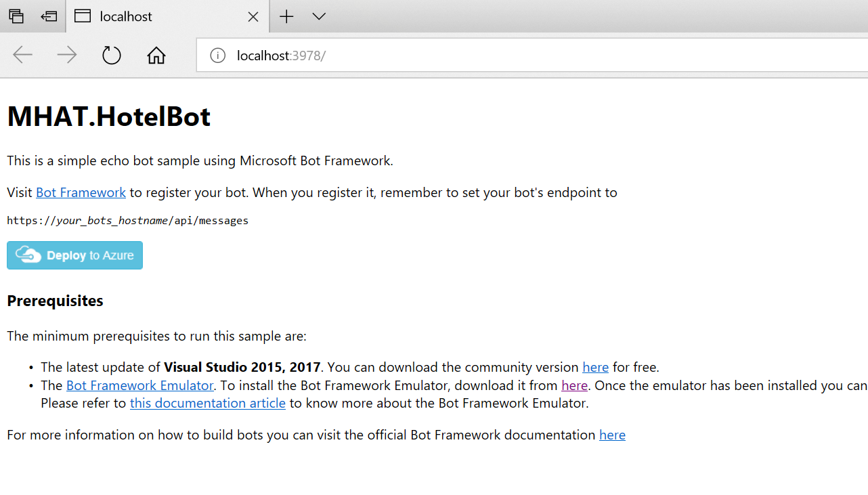This screenshot has height=495, width=868.
Task: Open 'here' link for official Bot Framework documentation
Action: (x=612, y=435)
